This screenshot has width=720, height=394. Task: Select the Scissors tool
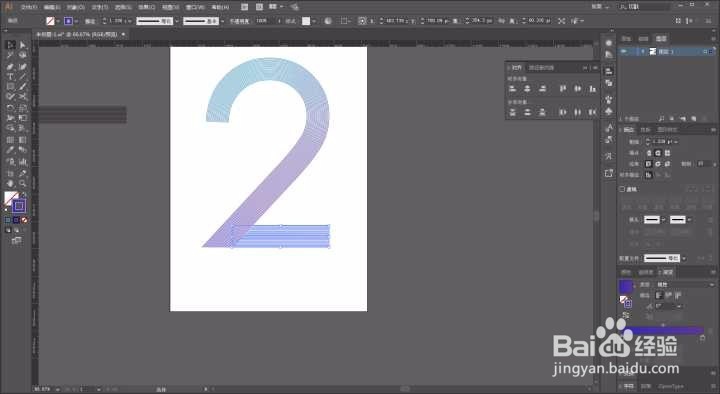click(22, 97)
